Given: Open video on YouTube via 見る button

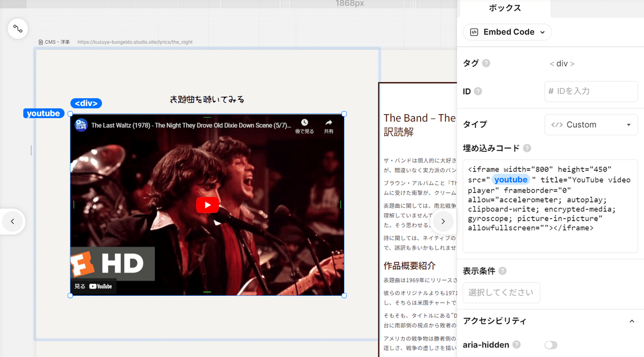Looking at the screenshot, I should pyautogui.click(x=93, y=286).
